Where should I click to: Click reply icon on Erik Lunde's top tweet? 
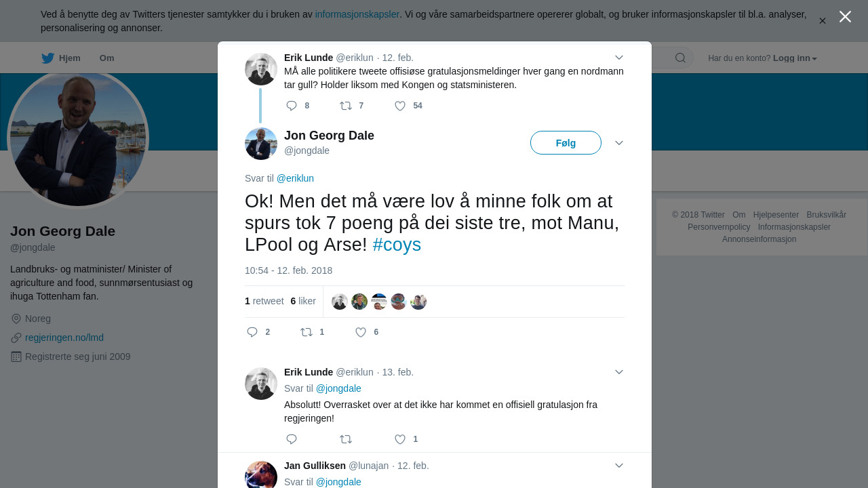292,106
